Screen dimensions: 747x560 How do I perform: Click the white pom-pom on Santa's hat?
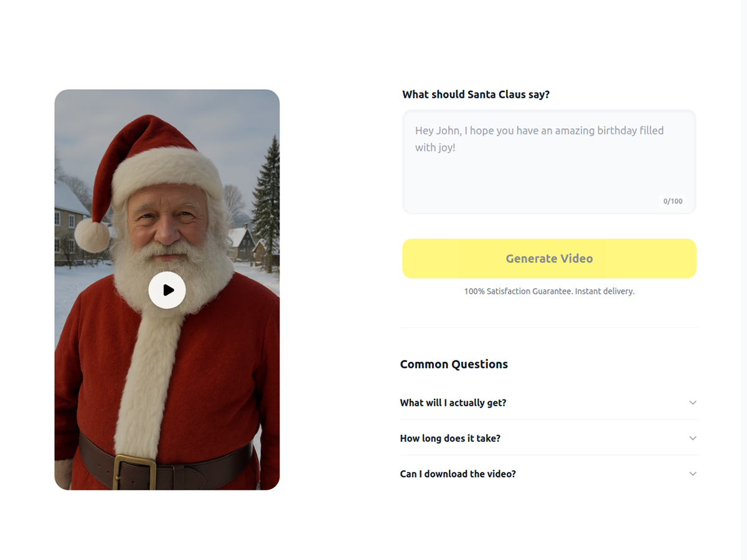92,235
